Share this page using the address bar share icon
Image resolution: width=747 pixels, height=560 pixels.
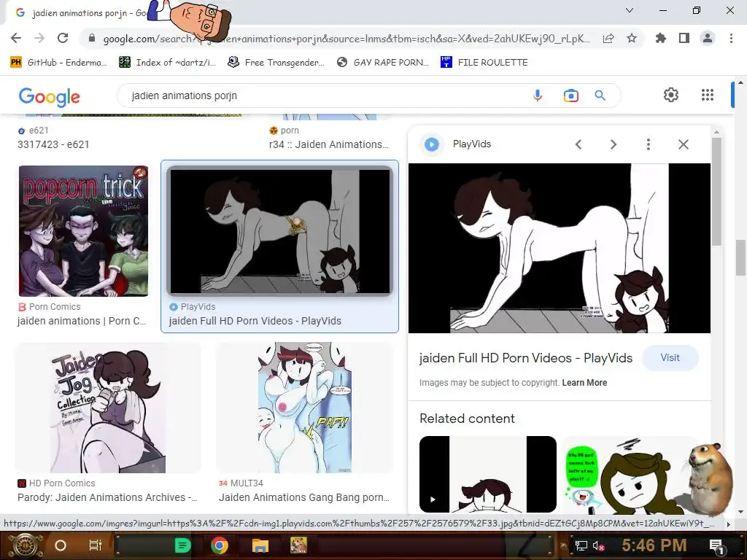tap(608, 38)
